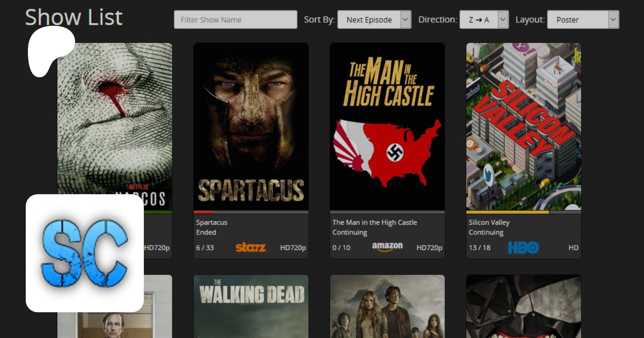The height and width of the screenshot is (338, 644).
Task: Click The Man in the High Castle poster
Action: coord(387,126)
